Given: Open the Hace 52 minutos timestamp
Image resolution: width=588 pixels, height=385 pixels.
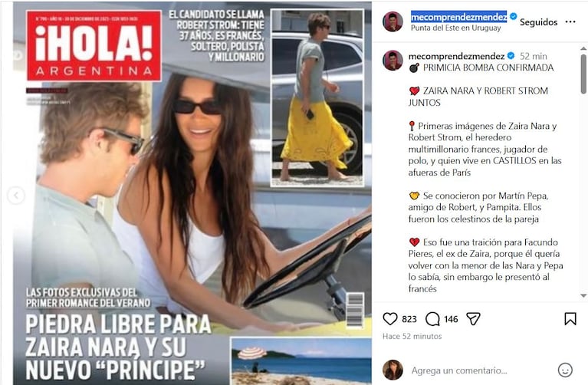Looking at the screenshot, I should (x=412, y=337).
